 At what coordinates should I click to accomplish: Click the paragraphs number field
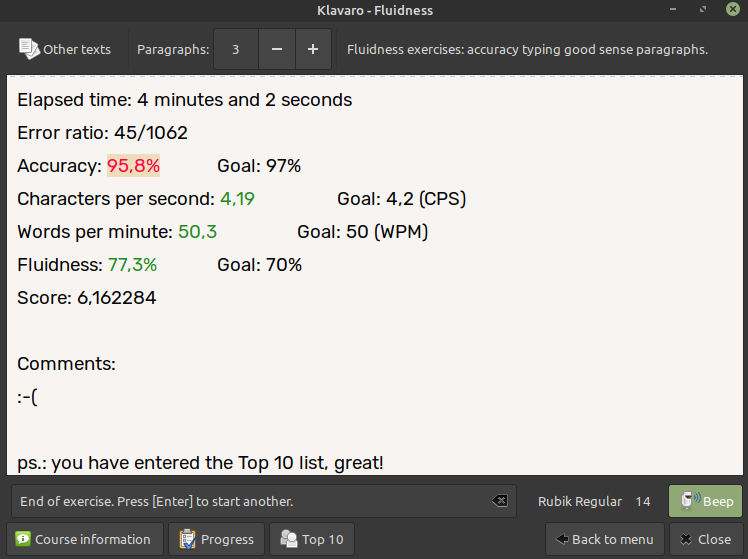236,49
